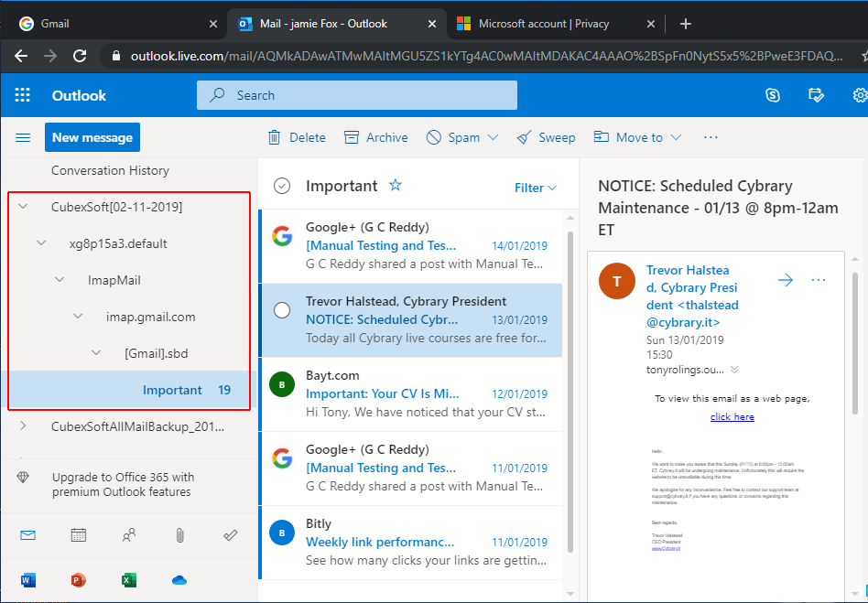Click Sweep in the mail toolbar
Viewport: 868px width, 603px height.
pos(546,137)
